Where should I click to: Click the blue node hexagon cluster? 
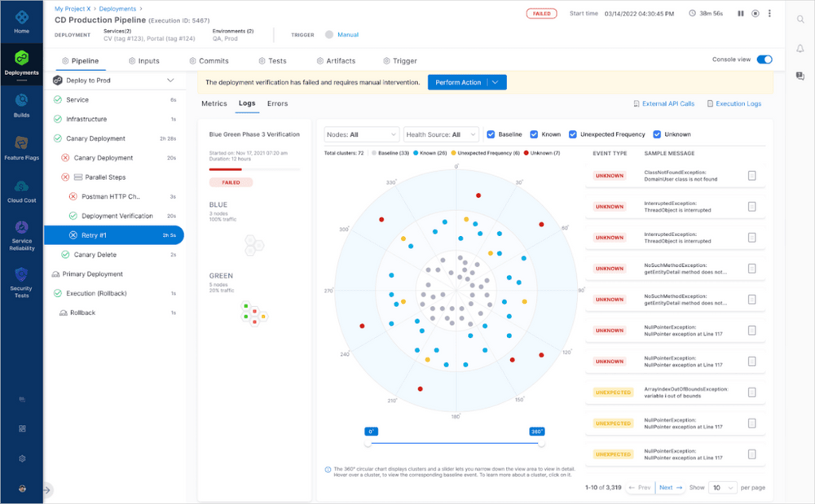254,245
